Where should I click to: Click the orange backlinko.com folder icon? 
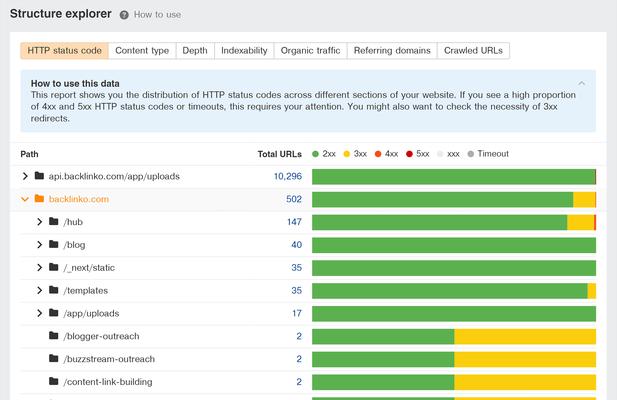(x=39, y=198)
